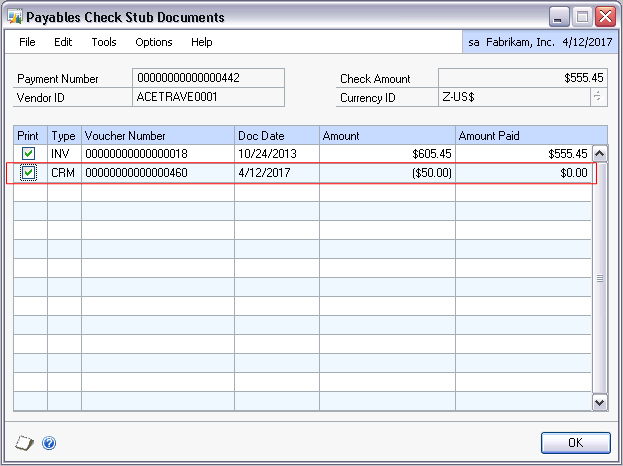Viewport: 623px width, 466px height.
Task: Uncheck Print for the CRM voucher row
Action: click(x=29, y=173)
